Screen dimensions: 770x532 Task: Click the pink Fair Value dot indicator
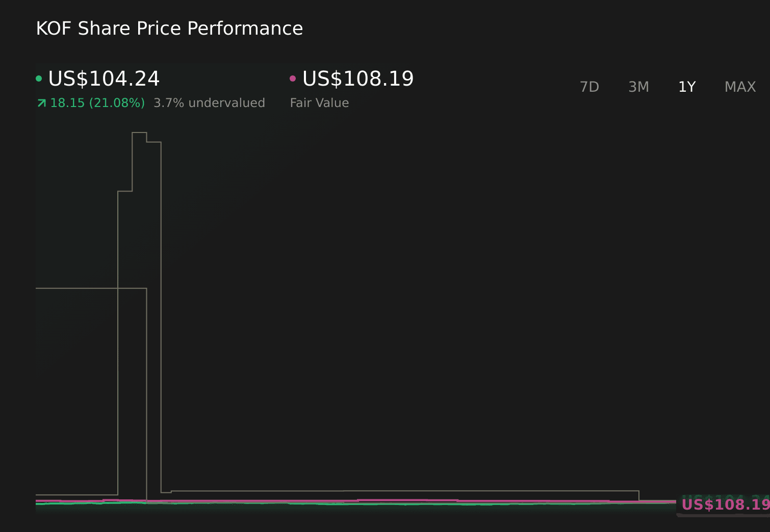tap(293, 78)
